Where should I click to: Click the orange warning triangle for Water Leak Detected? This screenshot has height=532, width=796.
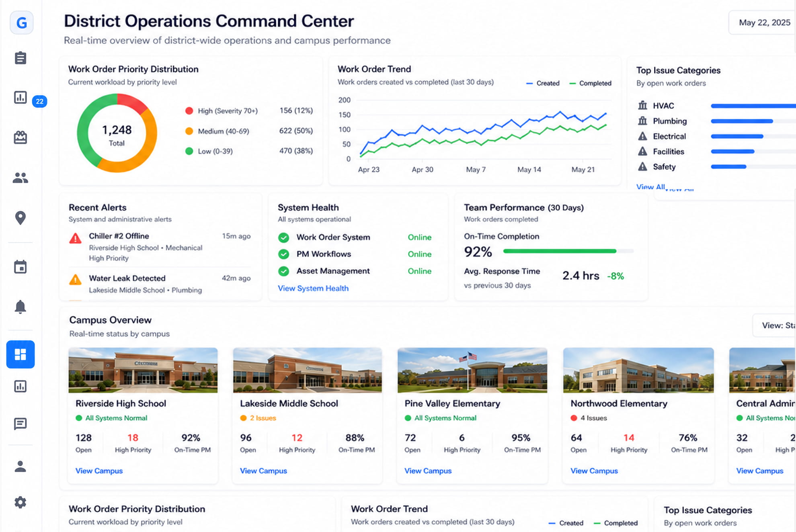tap(75, 280)
